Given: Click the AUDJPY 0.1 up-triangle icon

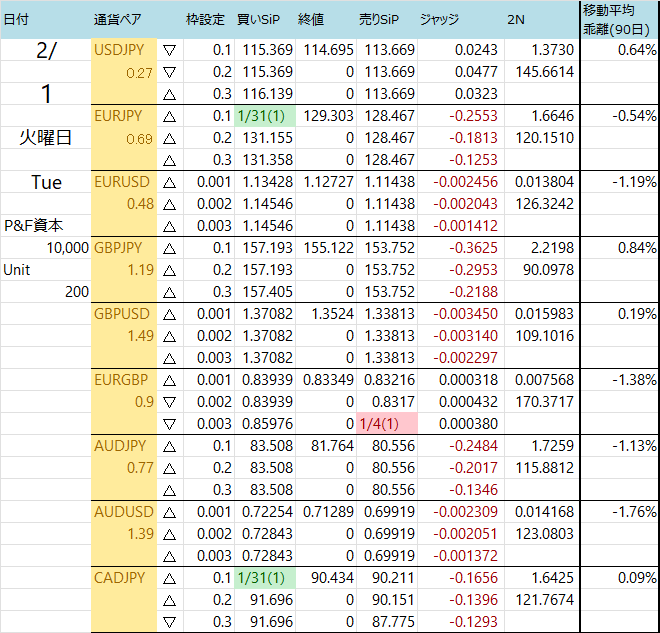Looking at the screenshot, I should click(169, 447).
